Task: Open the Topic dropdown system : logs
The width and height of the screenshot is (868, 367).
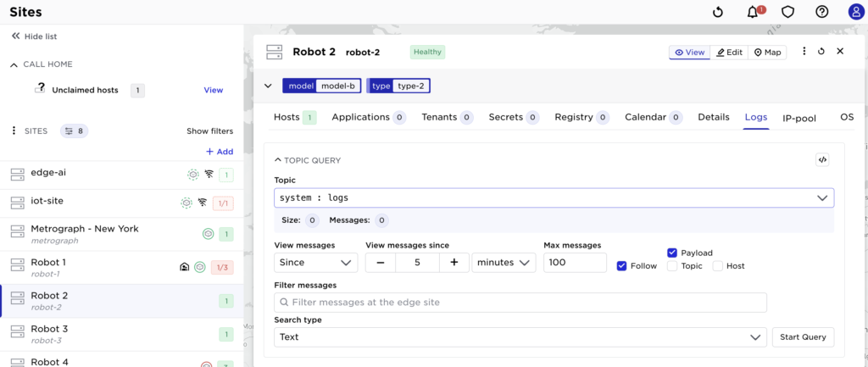Action: 554,197
